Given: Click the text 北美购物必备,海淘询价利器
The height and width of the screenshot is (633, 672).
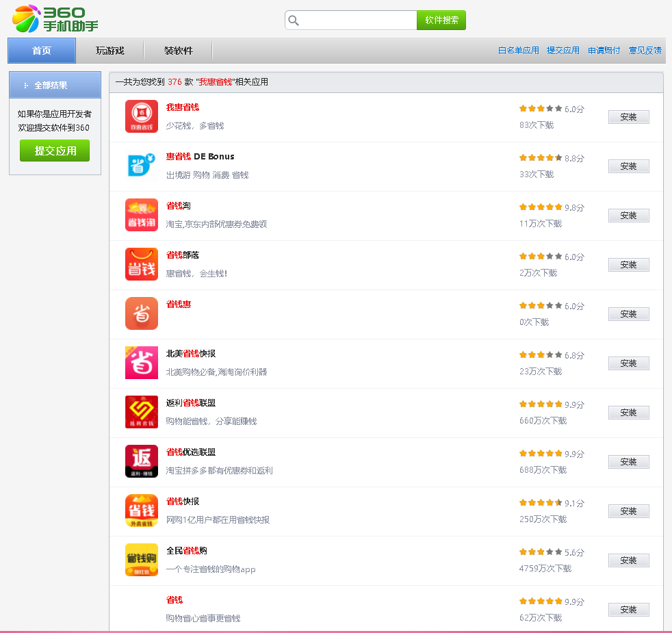Looking at the screenshot, I should pos(216,372).
